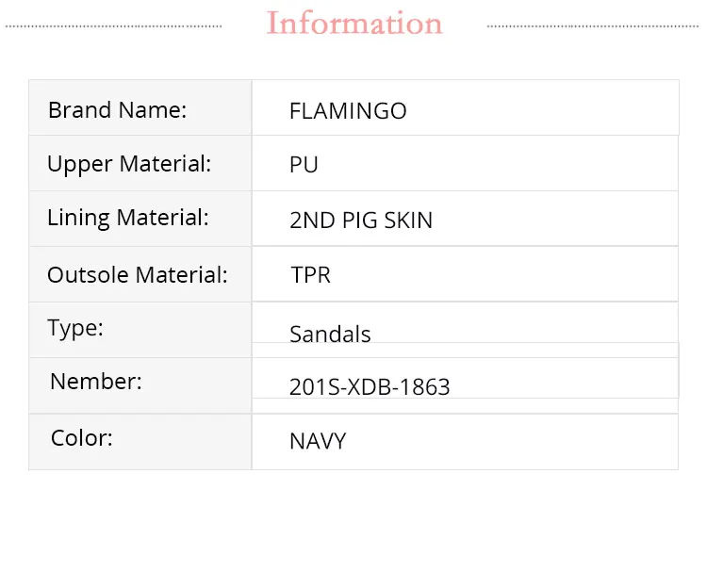
Task: Click the word 2ND in the lining value
Action: (x=312, y=220)
